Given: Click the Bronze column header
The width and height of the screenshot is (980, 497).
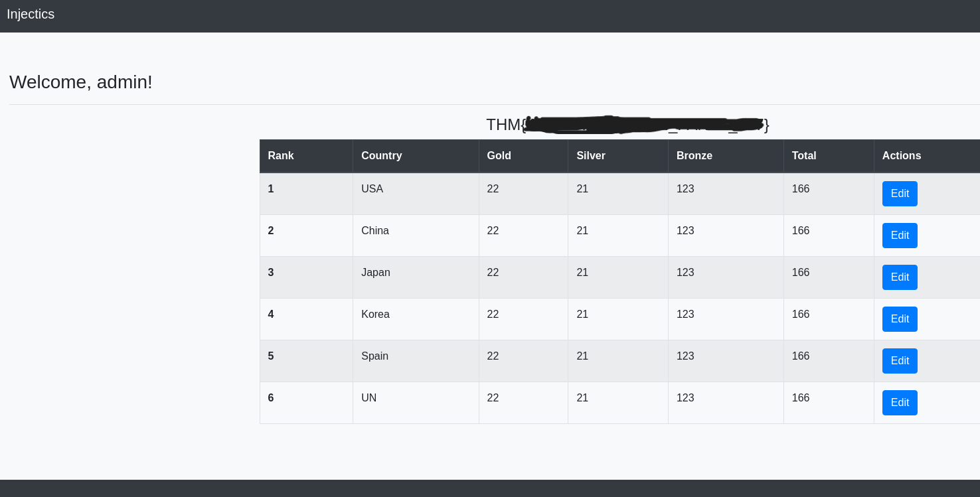Looking at the screenshot, I should click(x=694, y=156).
